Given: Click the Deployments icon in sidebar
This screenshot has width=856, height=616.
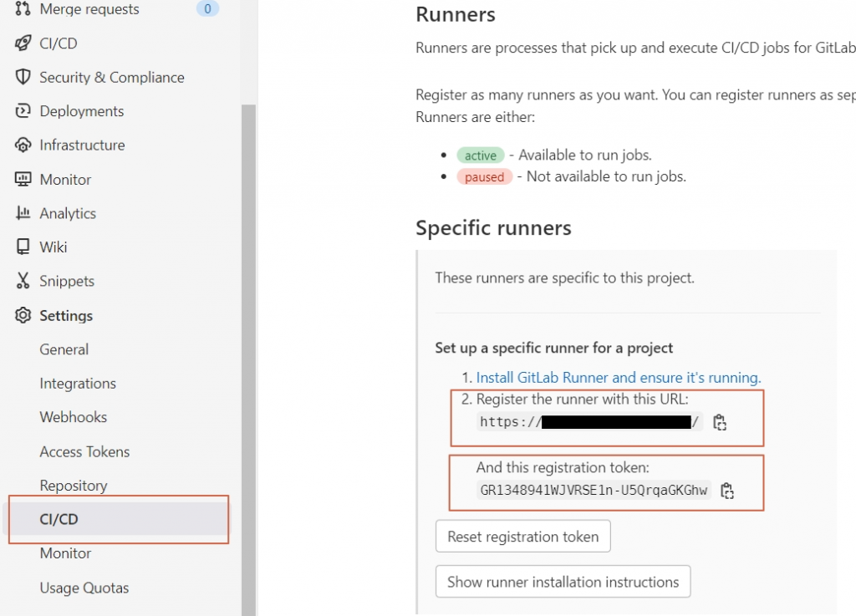Looking at the screenshot, I should pyautogui.click(x=23, y=111).
